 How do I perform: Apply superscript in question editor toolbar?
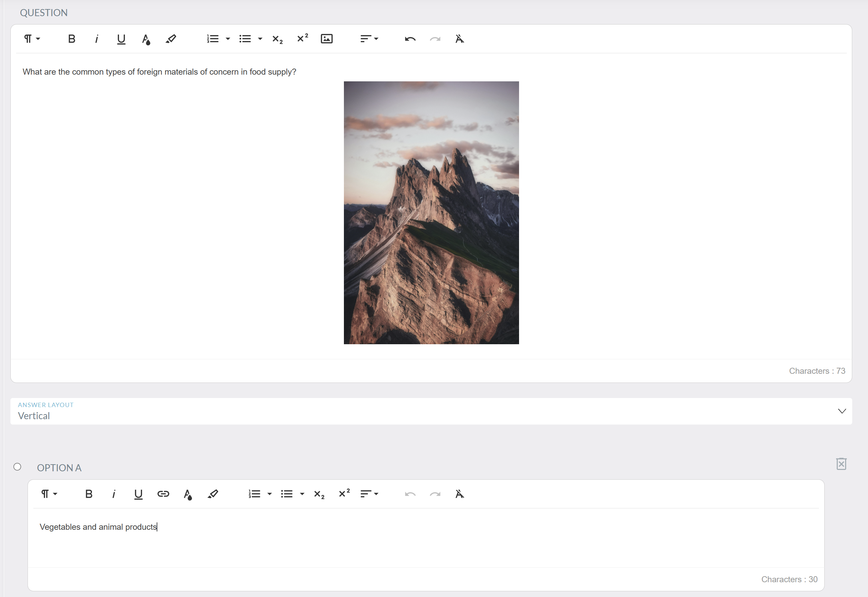302,39
